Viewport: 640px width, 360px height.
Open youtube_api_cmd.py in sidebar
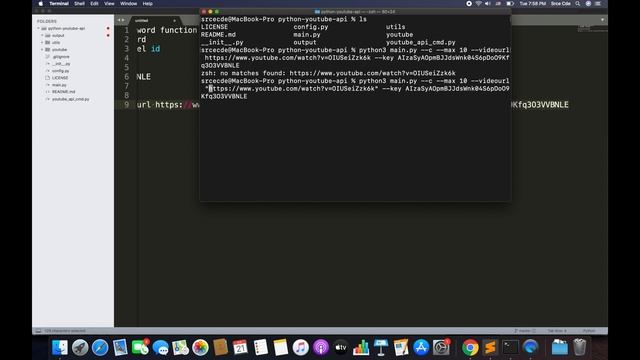(x=71, y=99)
